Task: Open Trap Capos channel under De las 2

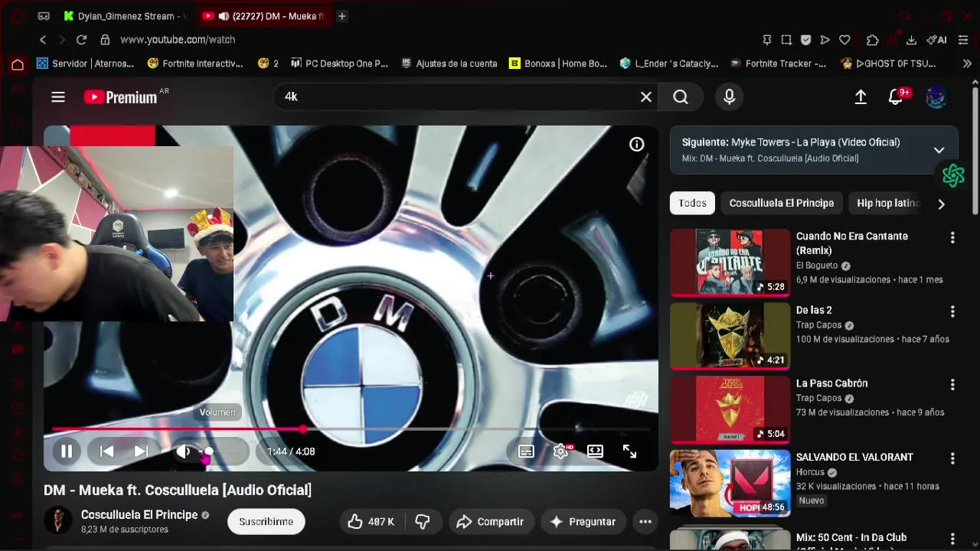Action: (x=818, y=325)
